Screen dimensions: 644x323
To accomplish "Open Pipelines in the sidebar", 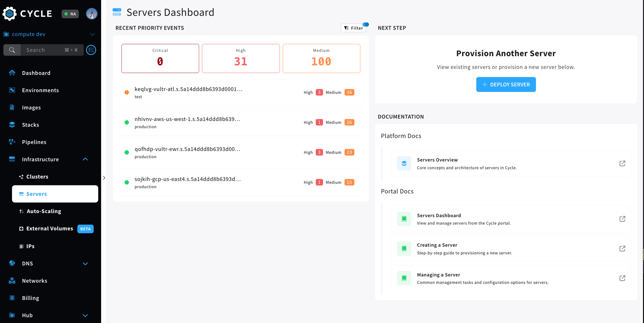I will [34, 142].
